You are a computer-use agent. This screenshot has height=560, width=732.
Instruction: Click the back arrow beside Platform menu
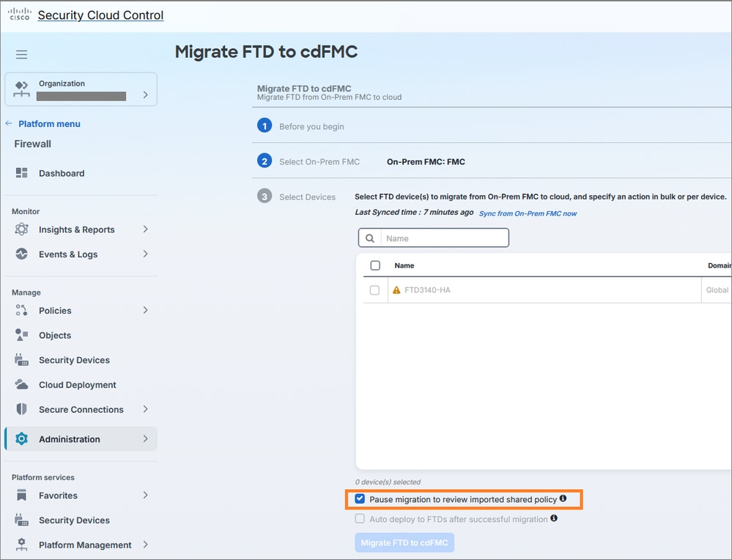(8, 123)
